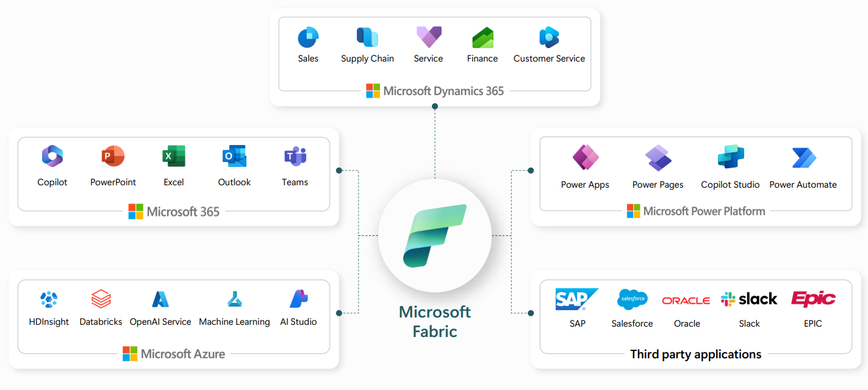The height and width of the screenshot is (390, 868).
Task: Click the "Third party applications" heading
Action: 696,354
